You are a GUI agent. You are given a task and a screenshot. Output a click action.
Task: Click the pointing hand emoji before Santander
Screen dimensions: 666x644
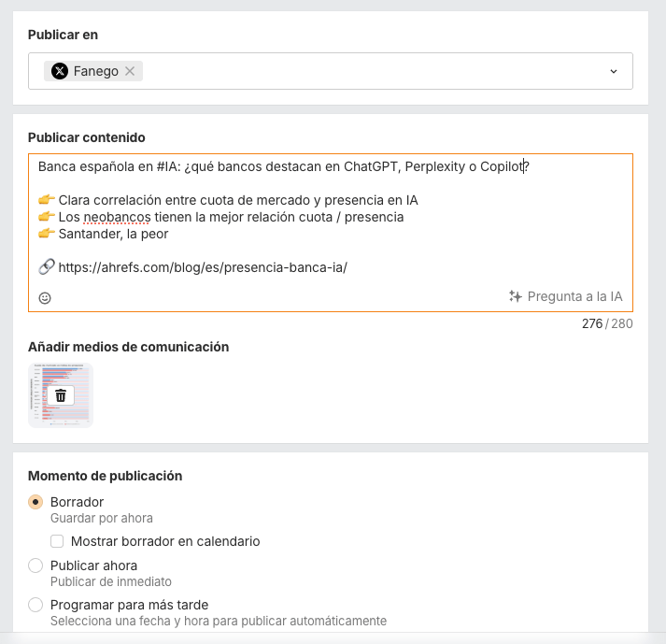[x=47, y=234]
